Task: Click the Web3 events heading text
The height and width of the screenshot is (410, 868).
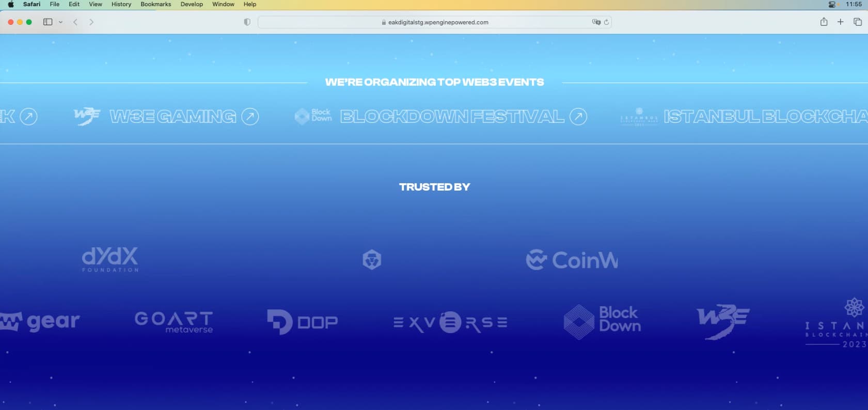Action: pos(435,82)
